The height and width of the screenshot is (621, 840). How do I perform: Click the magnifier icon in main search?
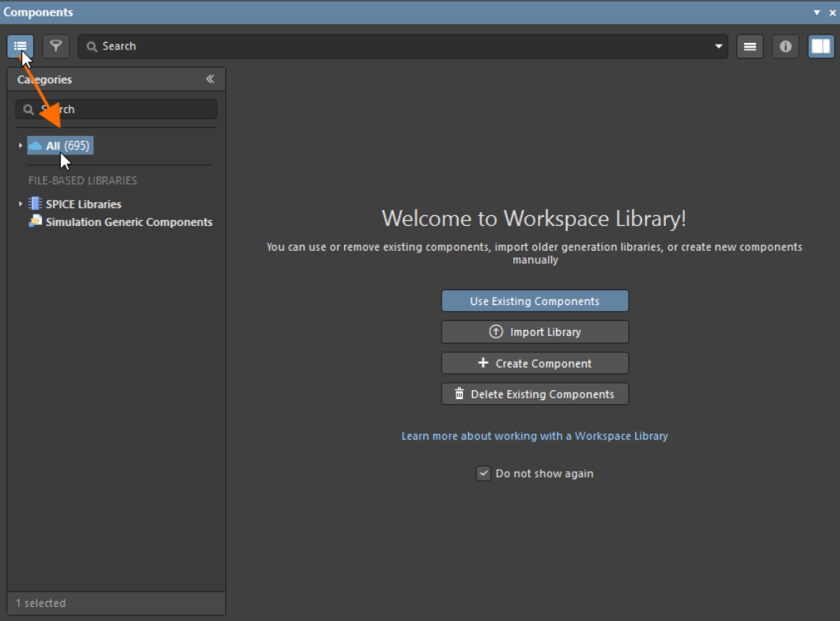pos(92,46)
